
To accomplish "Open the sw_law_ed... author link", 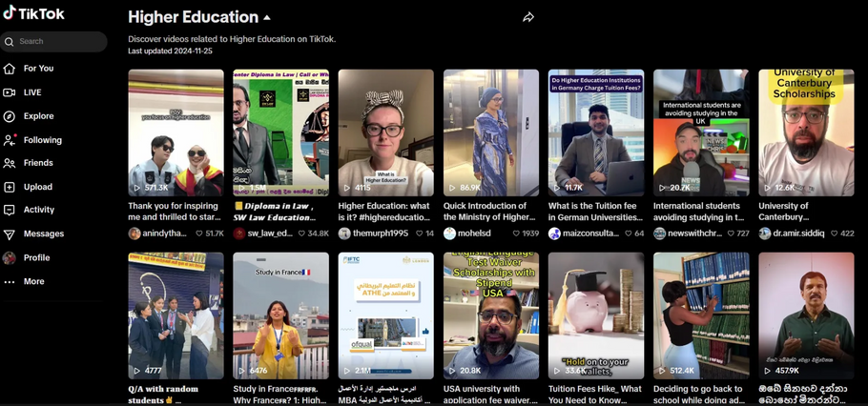I will click(x=270, y=233).
